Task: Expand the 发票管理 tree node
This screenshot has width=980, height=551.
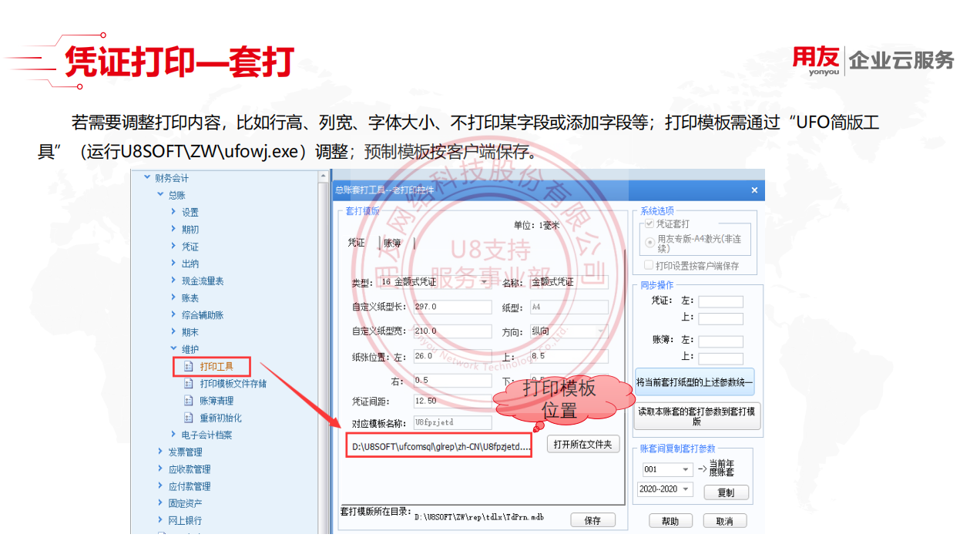Action: click(160, 452)
